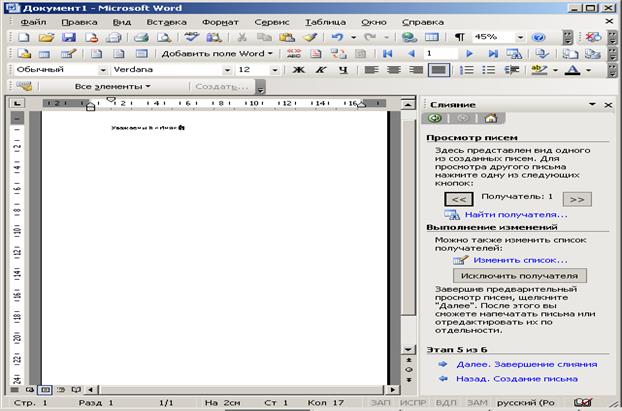Image resolution: width=622 pixels, height=411 pixels.
Task: Print the document from the toolbar
Action: click(x=141, y=38)
